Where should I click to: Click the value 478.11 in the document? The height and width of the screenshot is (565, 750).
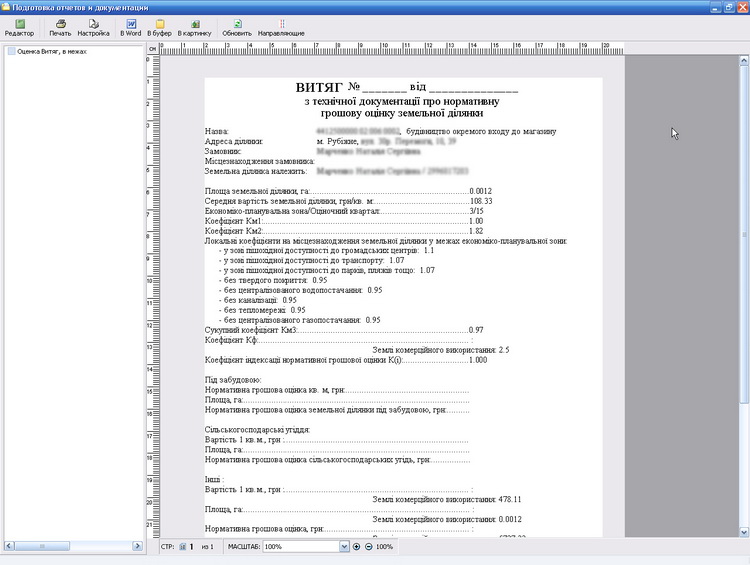click(x=509, y=499)
